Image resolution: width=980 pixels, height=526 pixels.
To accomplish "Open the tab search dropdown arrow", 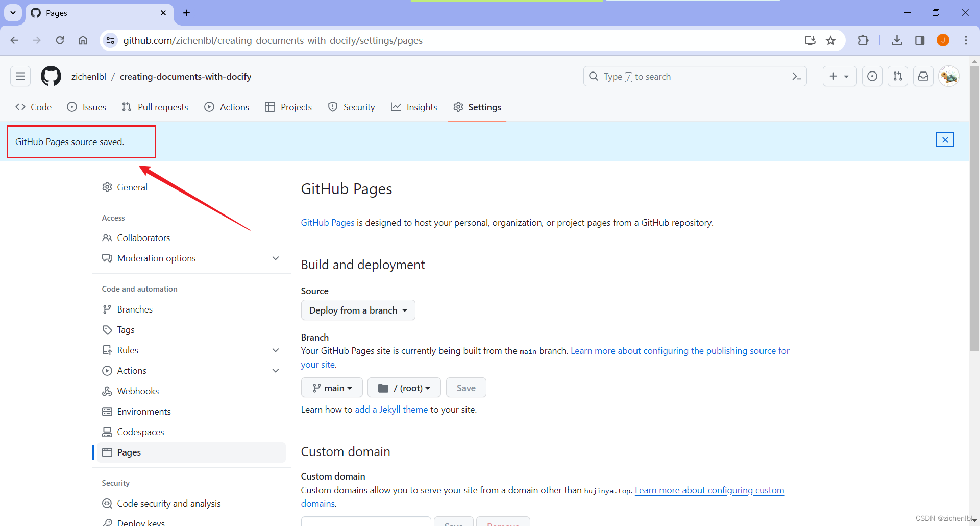I will tap(13, 13).
